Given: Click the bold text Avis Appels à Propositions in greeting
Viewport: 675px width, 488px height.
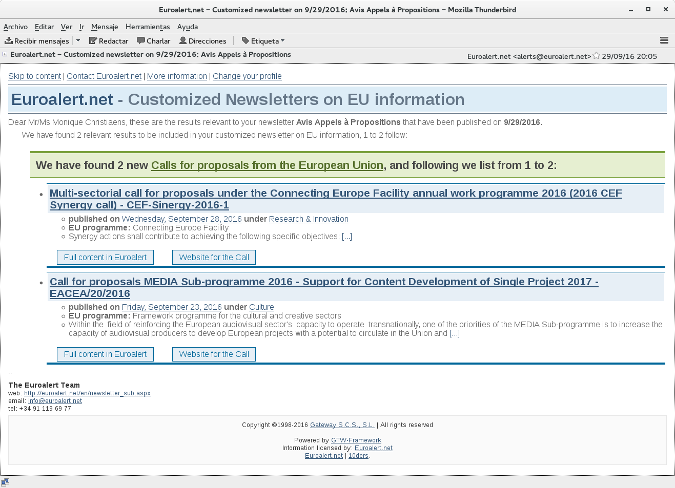Looking at the screenshot, I should pyautogui.click(x=348, y=122).
